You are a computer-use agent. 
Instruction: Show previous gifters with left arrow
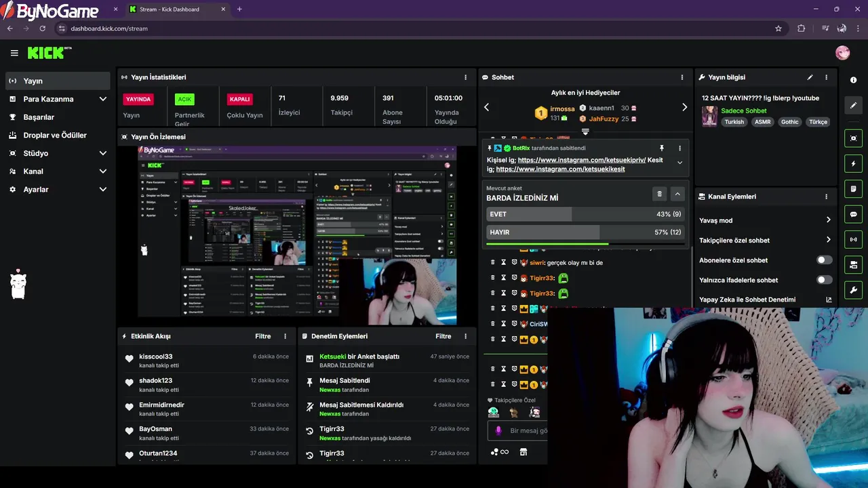tap(486, 107)
